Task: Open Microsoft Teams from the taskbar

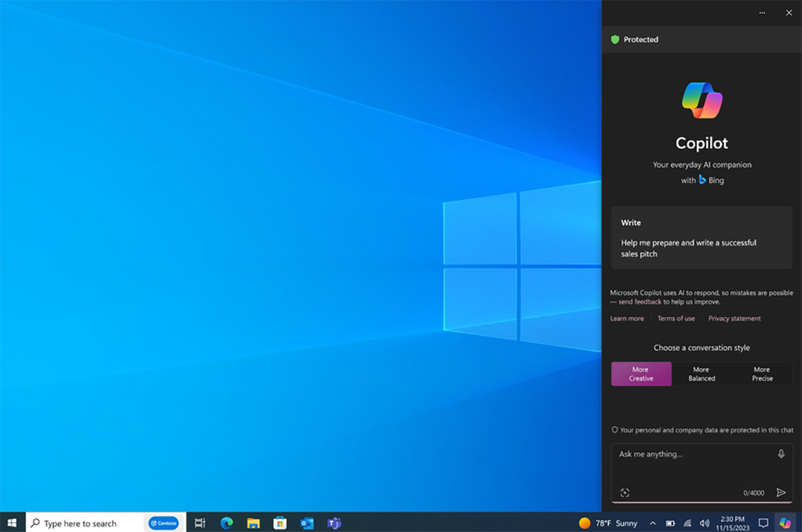Action: [x=334, y=523]
